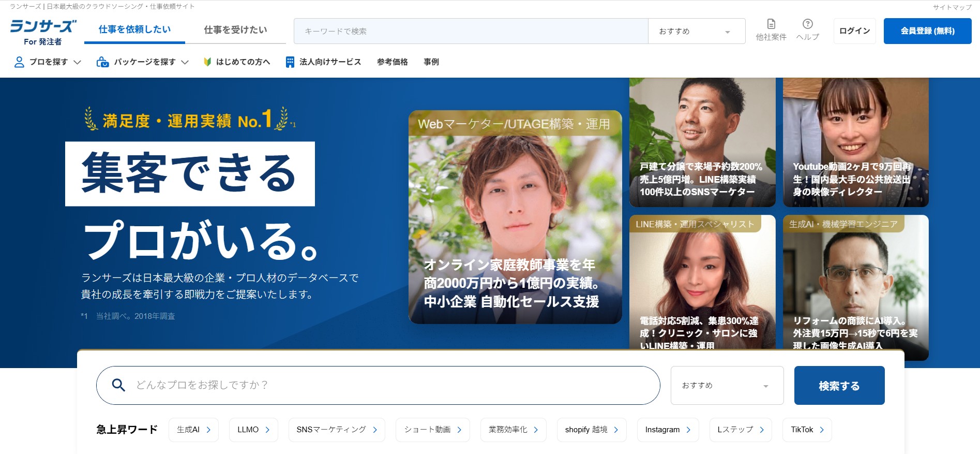Click the ログイン button
This screenshot has width=980, height=454.
[854, 31]
